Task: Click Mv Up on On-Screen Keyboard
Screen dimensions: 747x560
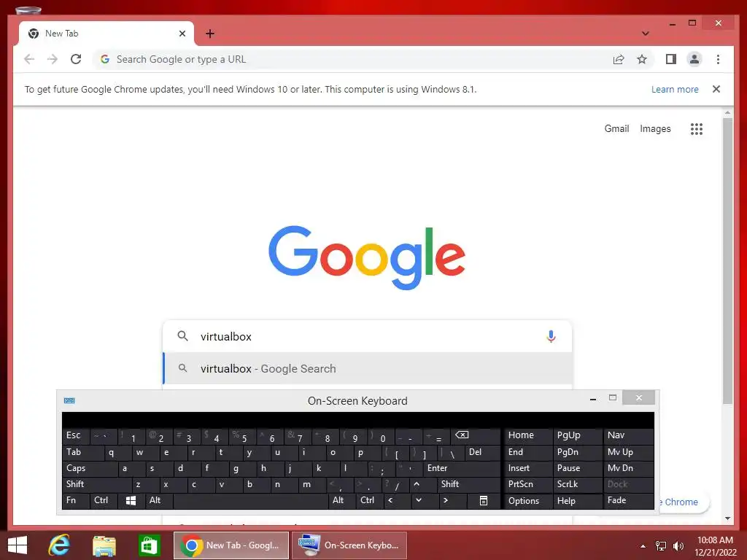Action: (628, 452)
